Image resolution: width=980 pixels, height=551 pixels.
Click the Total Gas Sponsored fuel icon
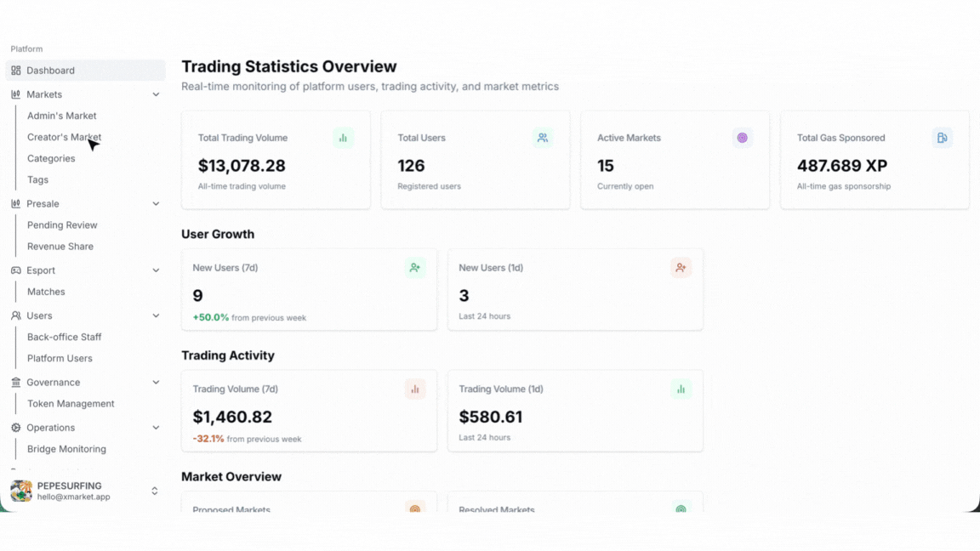click(942, 138)
